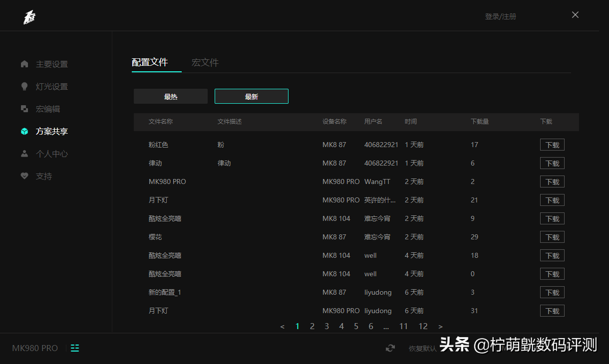Click the refresh icon beside 恢复默认
The width and height of the screenshot is (609, 364).
390,348
